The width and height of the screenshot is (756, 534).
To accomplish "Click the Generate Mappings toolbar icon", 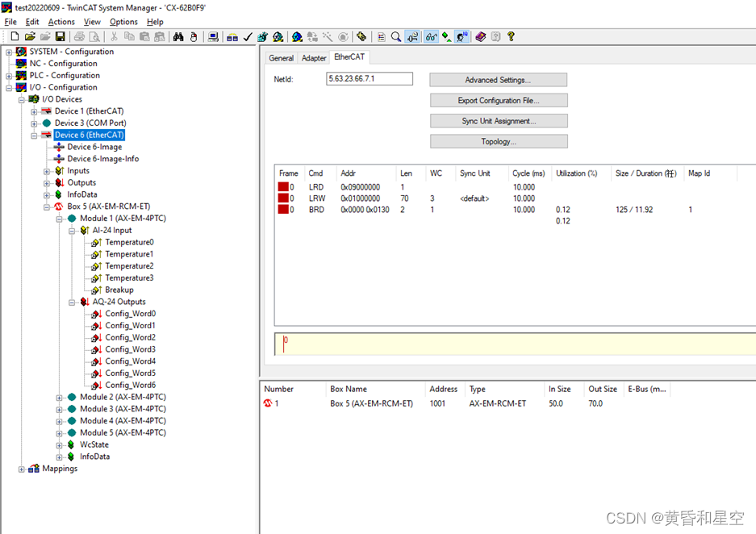I will click(232, 36).
